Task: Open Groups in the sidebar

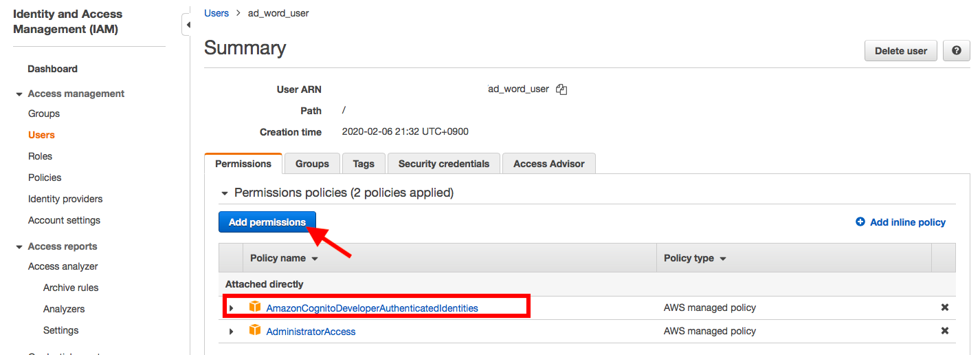Action: click(x=44, y=114)
